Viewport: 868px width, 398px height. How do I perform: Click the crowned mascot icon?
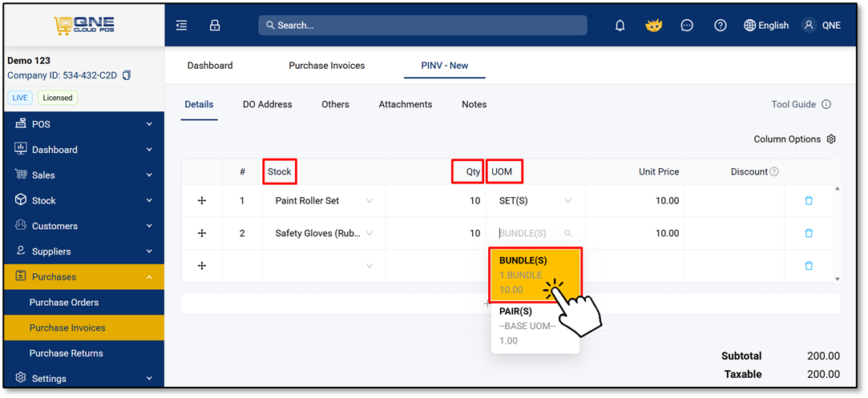654,26
